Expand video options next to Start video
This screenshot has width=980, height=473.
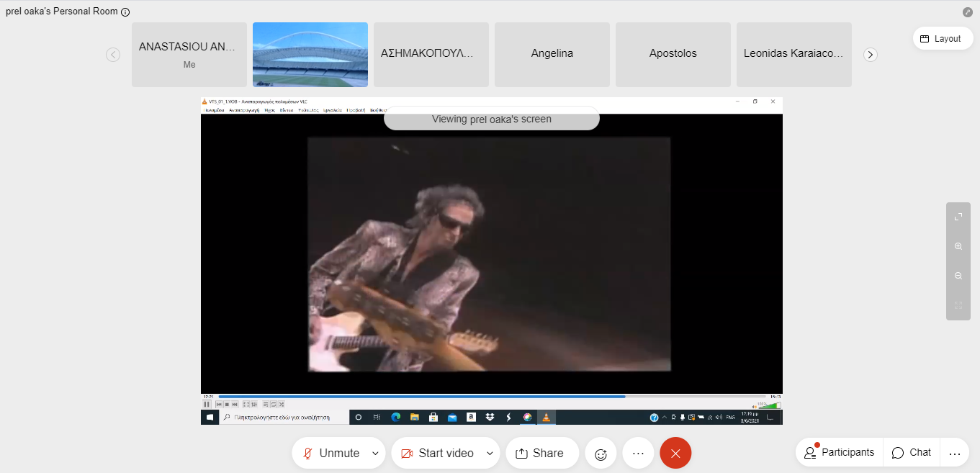(x=490, y=453)
